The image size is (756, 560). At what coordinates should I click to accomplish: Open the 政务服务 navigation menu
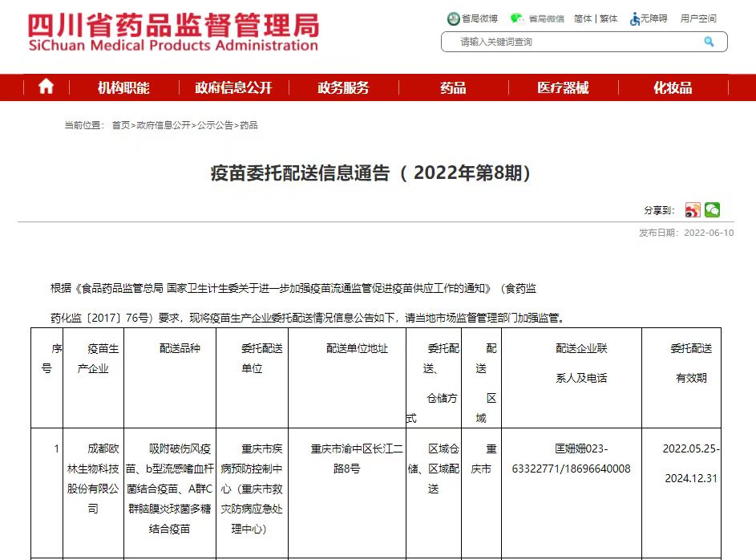point(342,88)
